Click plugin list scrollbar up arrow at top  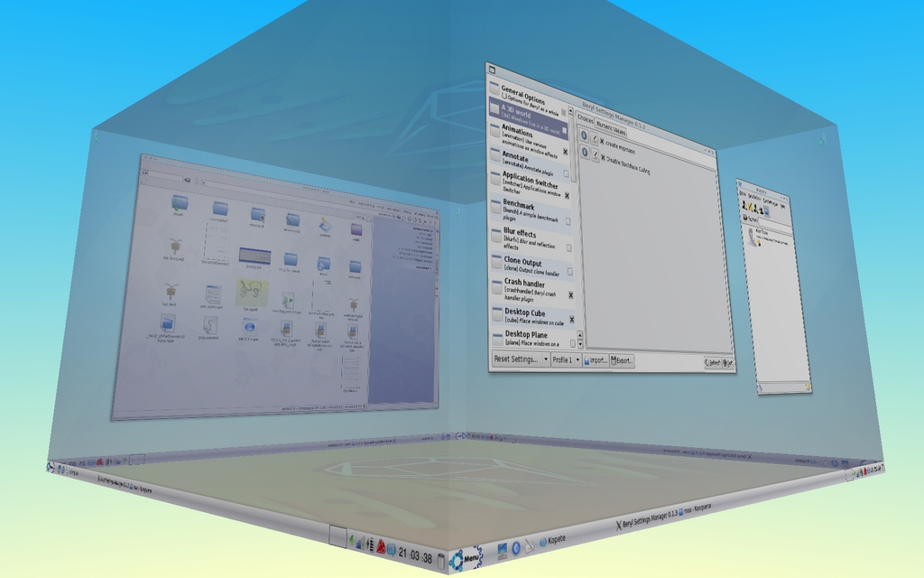coord(571,111)
